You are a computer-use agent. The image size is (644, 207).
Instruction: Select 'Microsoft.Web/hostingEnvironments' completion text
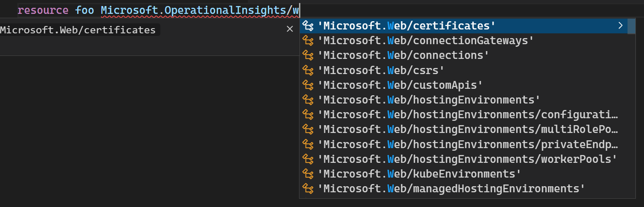click(x=429, y=100)
